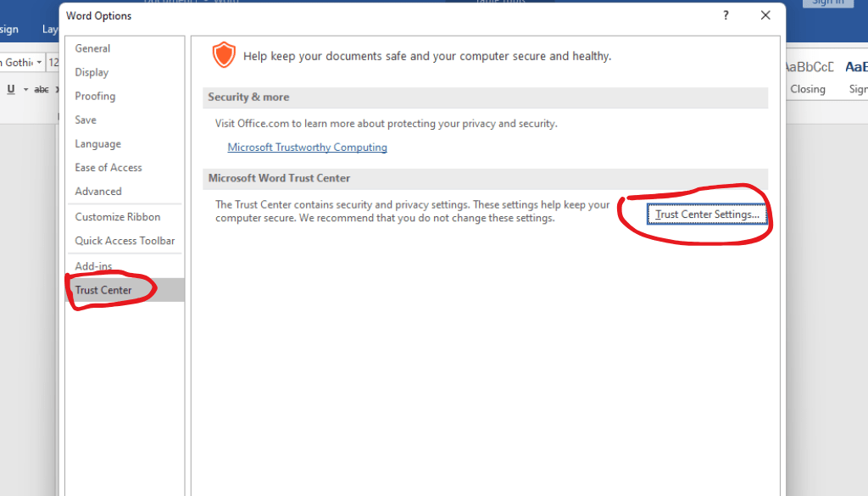
Task: Click Sign in button in Word
Action: point(828,3)
